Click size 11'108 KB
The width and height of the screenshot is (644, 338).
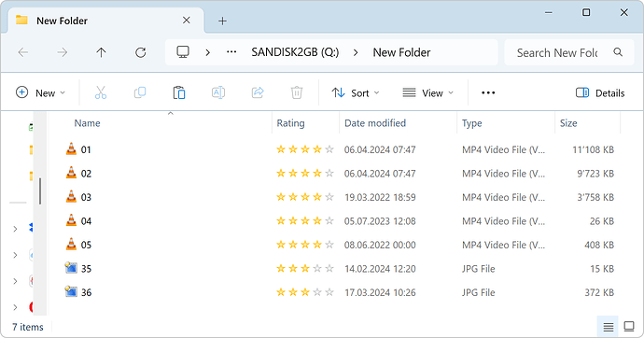593,150
